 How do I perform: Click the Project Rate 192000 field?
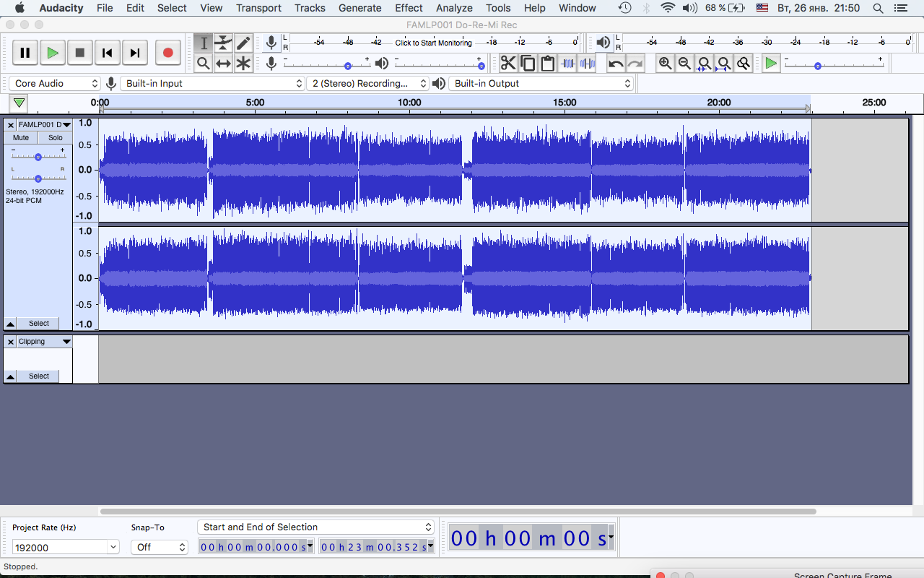pyautogui.click(x=65, y=547)
